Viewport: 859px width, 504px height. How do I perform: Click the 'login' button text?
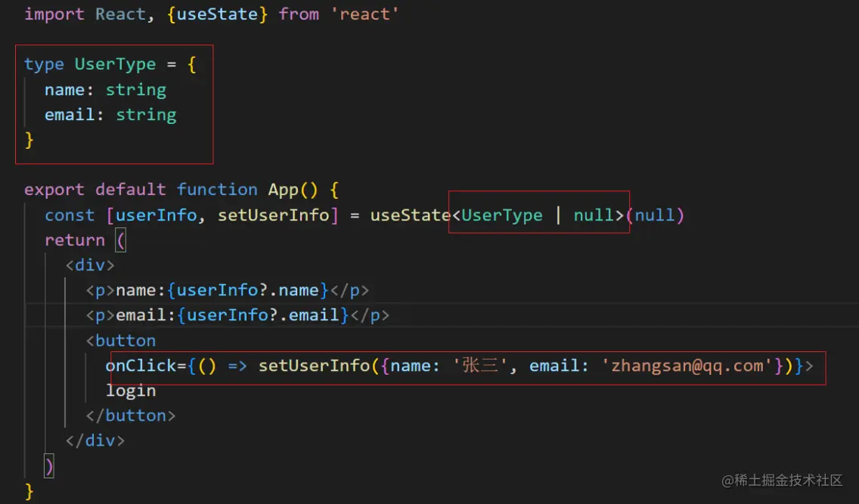[130, 390]
